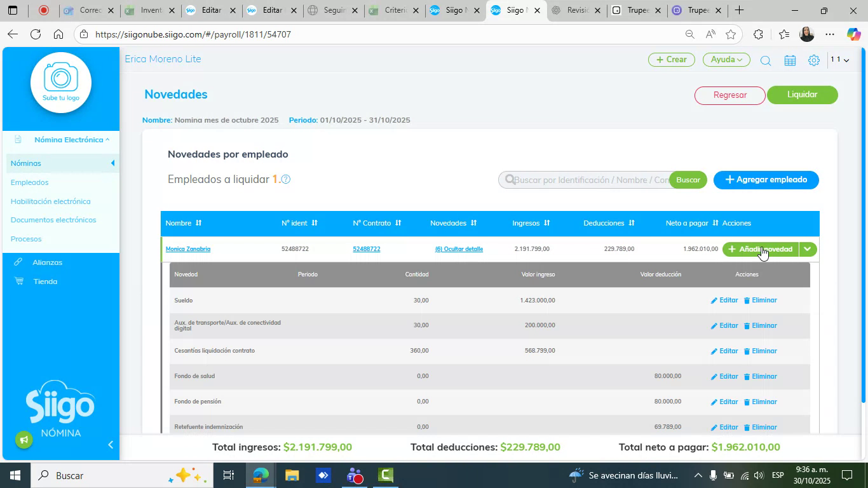The height and width of the screenshot is (488, 868).
Task: Edit the Fondo de salud novedad
Action: (724, 376)
